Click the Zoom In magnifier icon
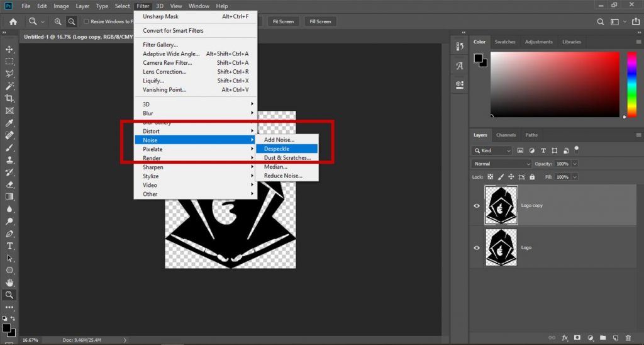Viewport: 644px width, 345px height. [x=58, y=21]
